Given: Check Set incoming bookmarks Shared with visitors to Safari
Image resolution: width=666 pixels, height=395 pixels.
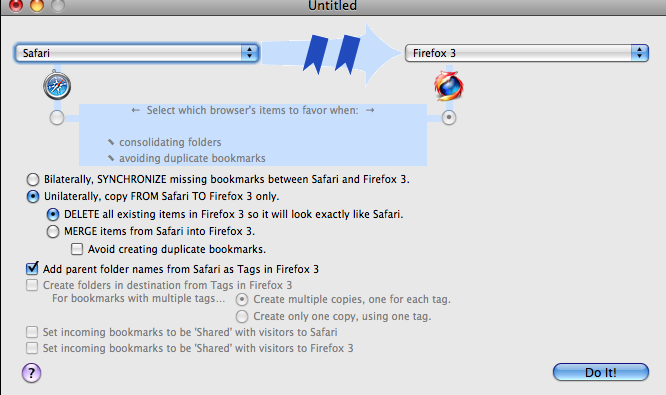Looking at the screenshot, I should pos(32,332).
